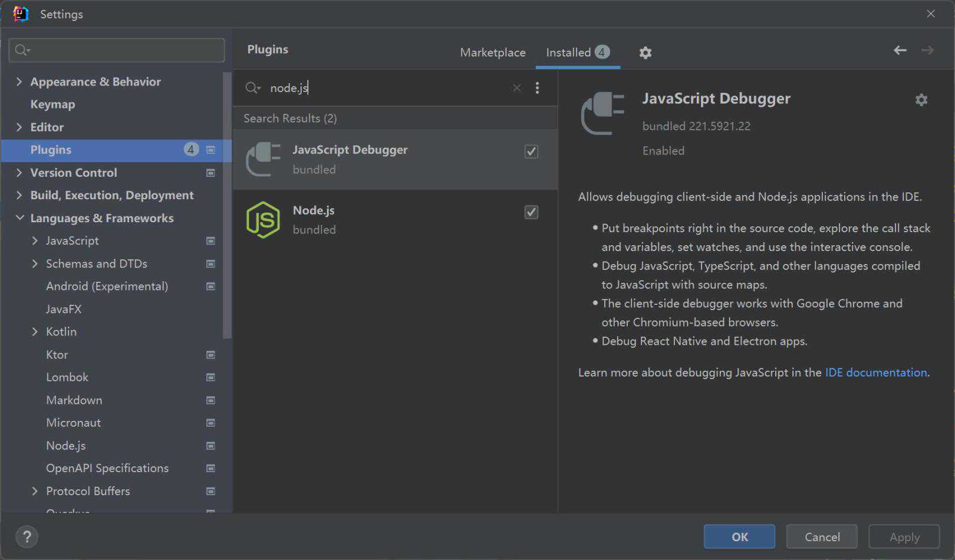Click the plugins gear icon next to Installed tab
The image size is (955, 560).
646,53
